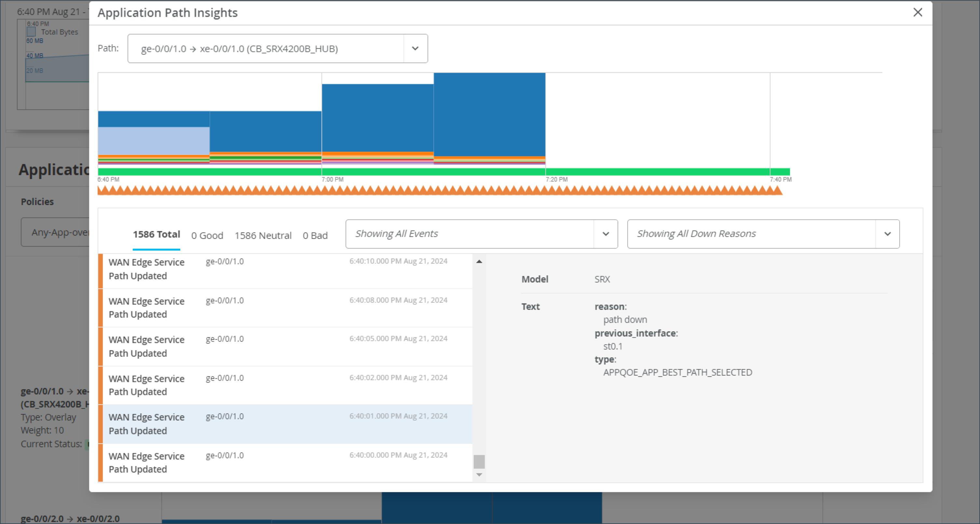Select the 1586 Total tab

tap(156, 234)
